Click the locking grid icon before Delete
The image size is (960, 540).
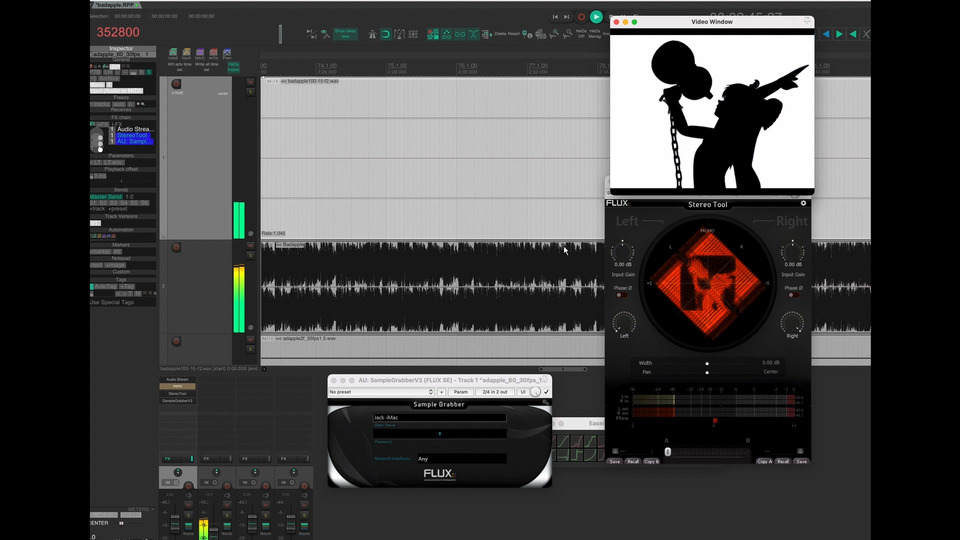(487, 34)
